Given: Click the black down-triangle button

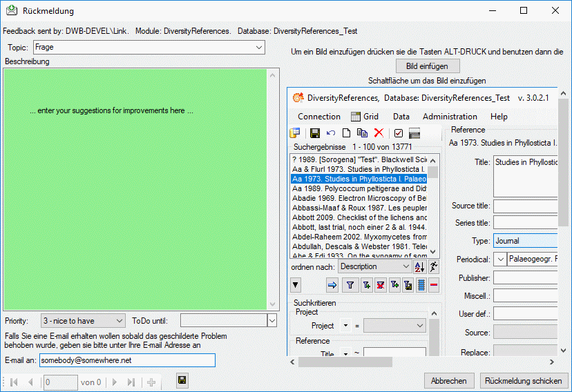Looking at the screenshot, I should coord(296,285).
